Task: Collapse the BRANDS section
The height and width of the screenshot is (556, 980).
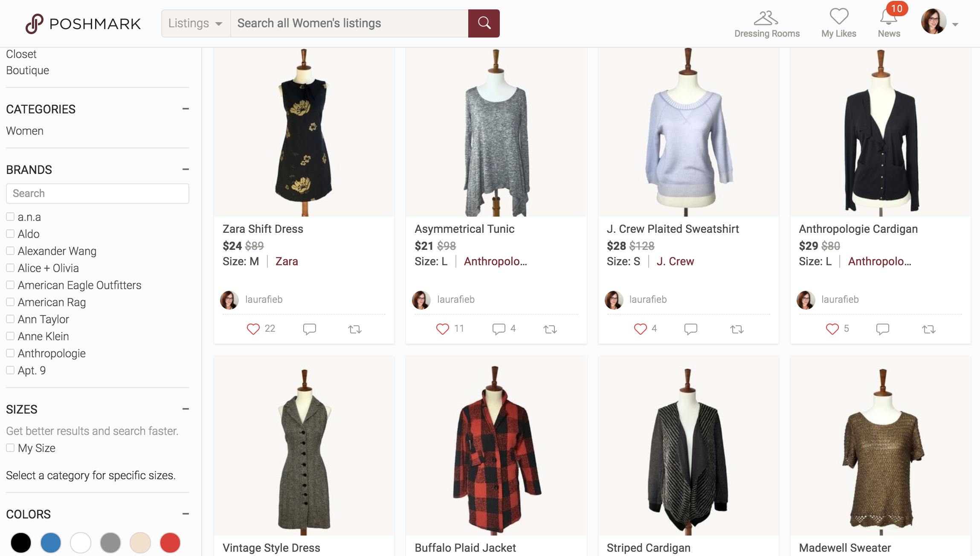Action: 186,169
